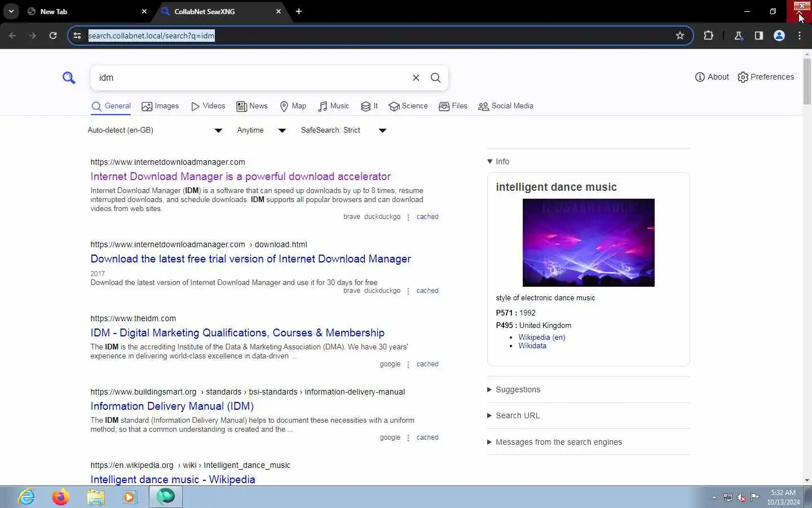The height and width of the screenshot is (508, 812).
Task: Toggle the browser side panel
Action: click(759, 36)
